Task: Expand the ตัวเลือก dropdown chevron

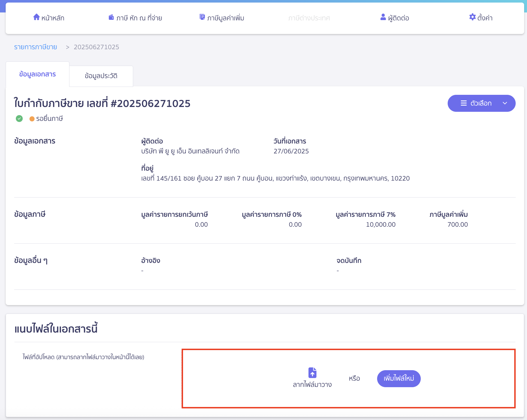Action: (505, 103)
